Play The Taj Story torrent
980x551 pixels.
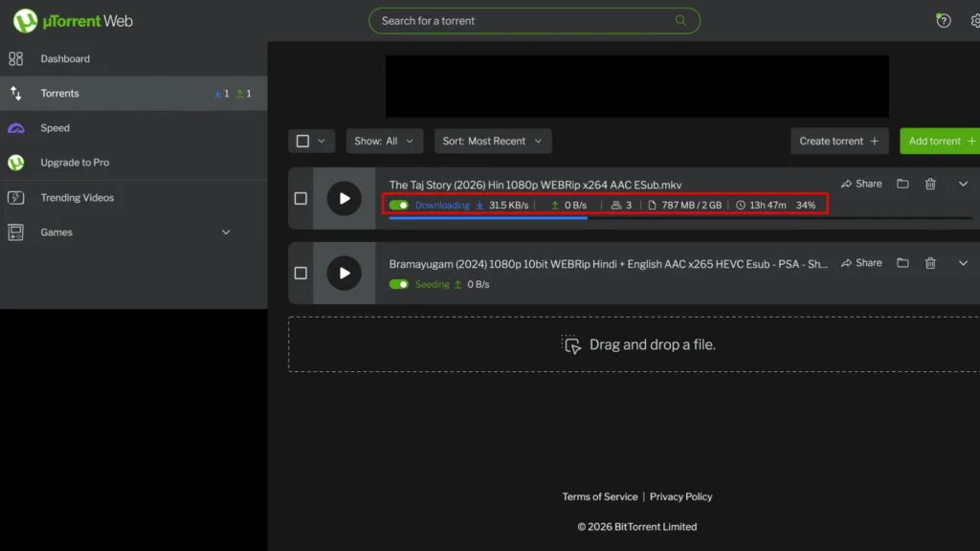(x=344, y=199)
